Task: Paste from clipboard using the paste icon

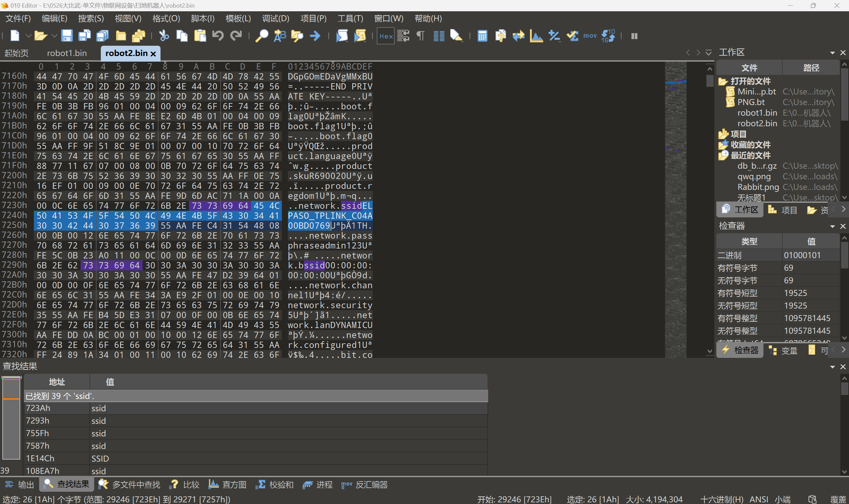Action: coord(200,36)
